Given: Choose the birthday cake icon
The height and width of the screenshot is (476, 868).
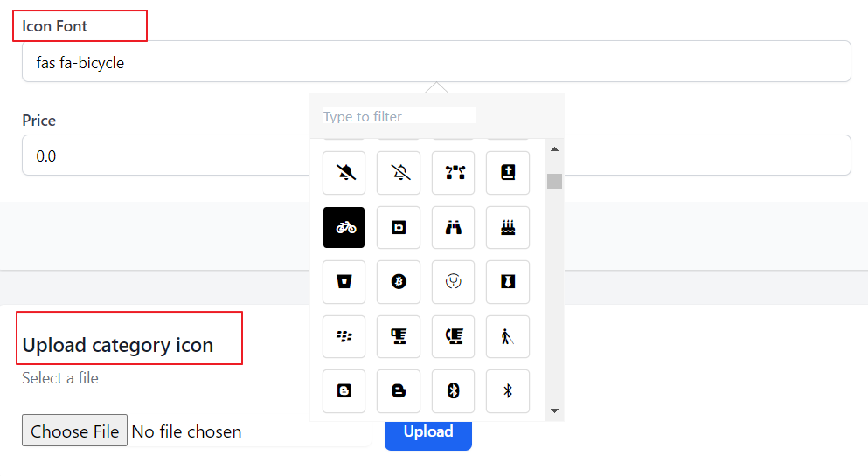Looking at the screenshot, I should click(x=508, y=227).
